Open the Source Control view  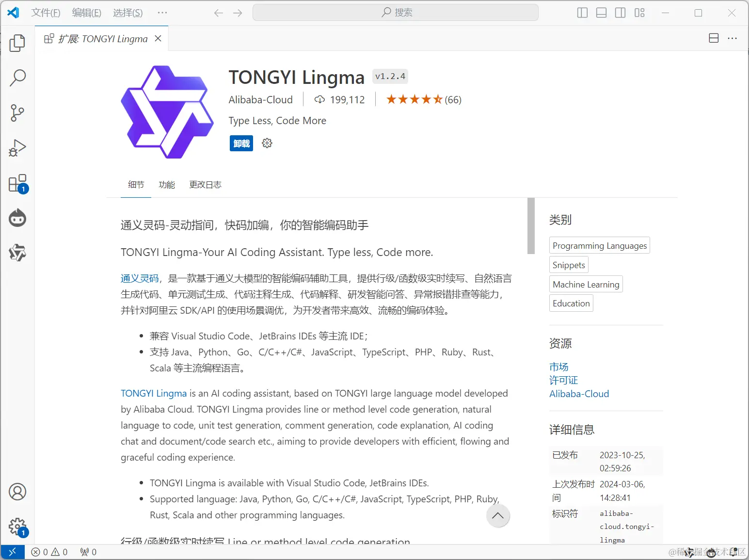pos(17,113)
